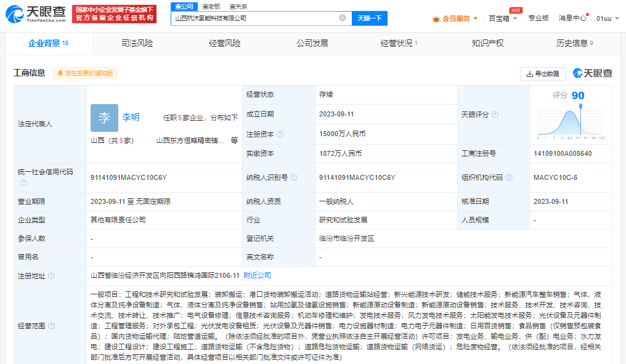Click the 李 avatar of legal representative
626x364 pixels.
tap(104, 118)
